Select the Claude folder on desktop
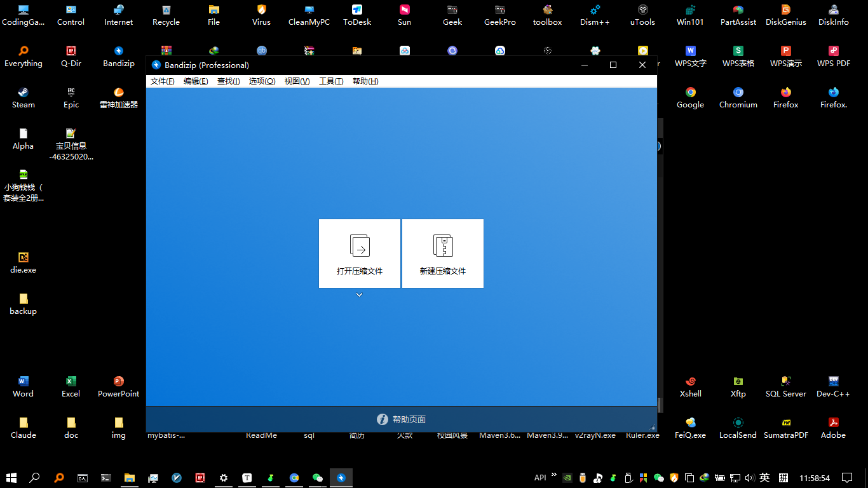 click(24, 428)
